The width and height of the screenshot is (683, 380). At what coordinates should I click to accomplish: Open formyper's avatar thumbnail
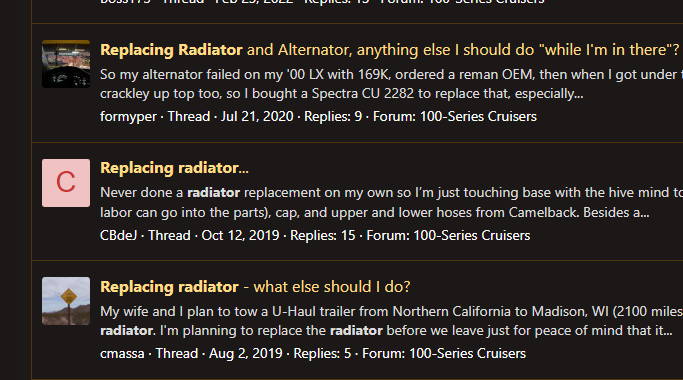66,64
